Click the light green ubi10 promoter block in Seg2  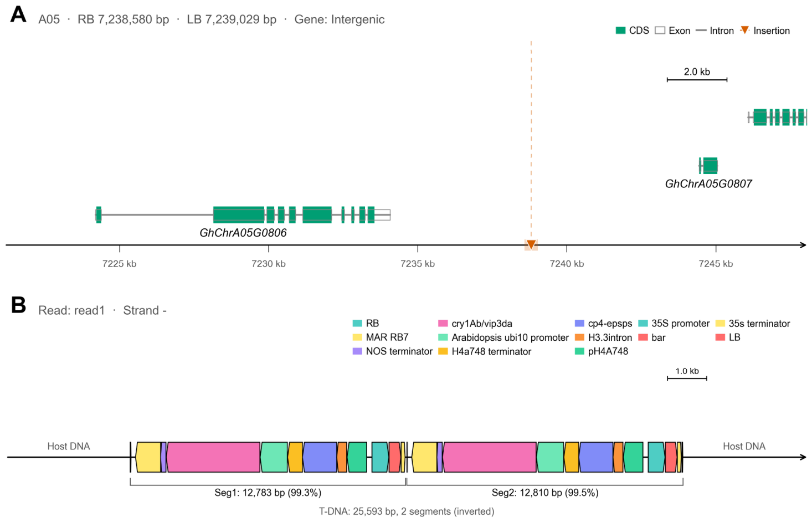pyautogui.click(x=551, y=457)
